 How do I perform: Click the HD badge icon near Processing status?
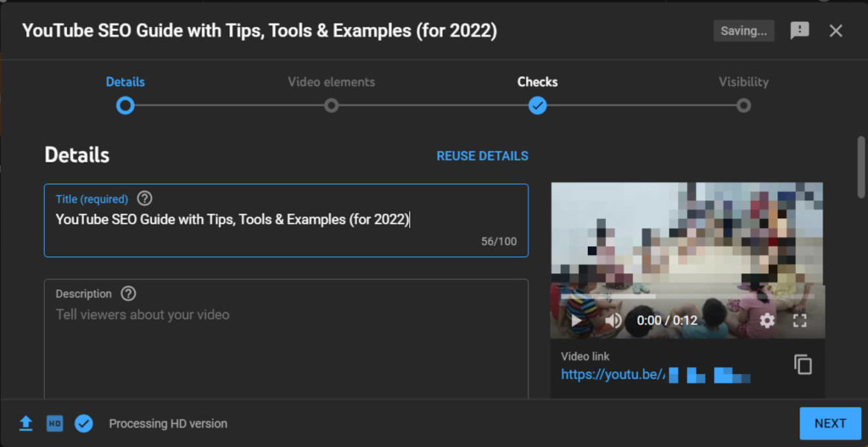click(x=54, y=423)
